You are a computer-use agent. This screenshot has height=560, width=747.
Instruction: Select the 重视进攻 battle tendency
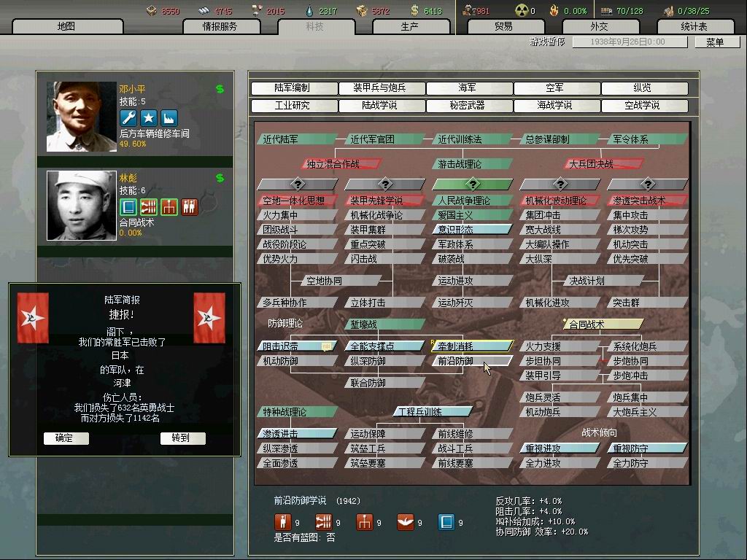[560, 448]
